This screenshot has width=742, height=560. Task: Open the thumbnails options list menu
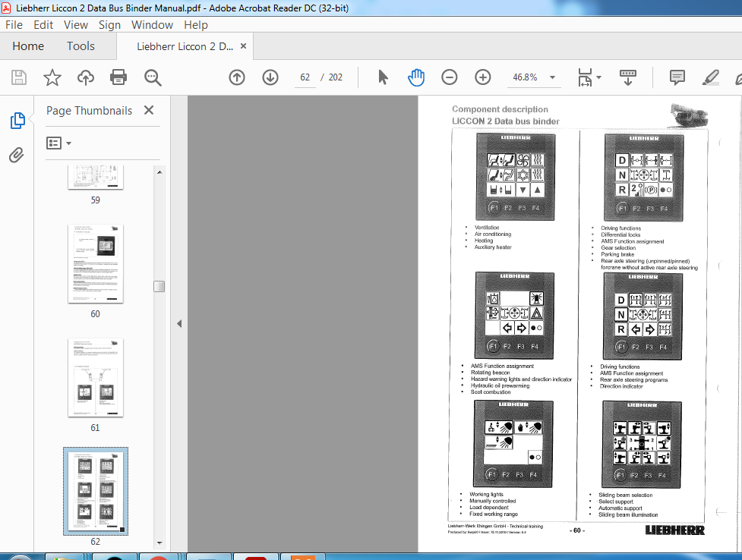[58, 143]
